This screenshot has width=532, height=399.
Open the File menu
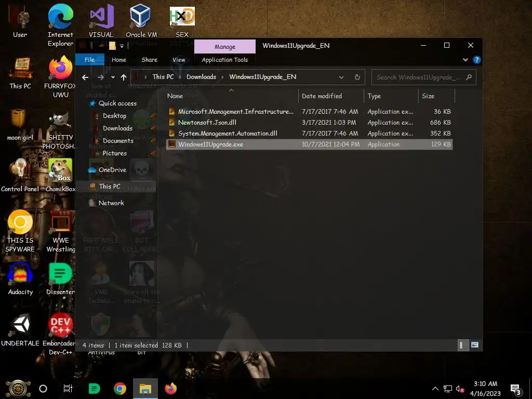pos(89,60)
